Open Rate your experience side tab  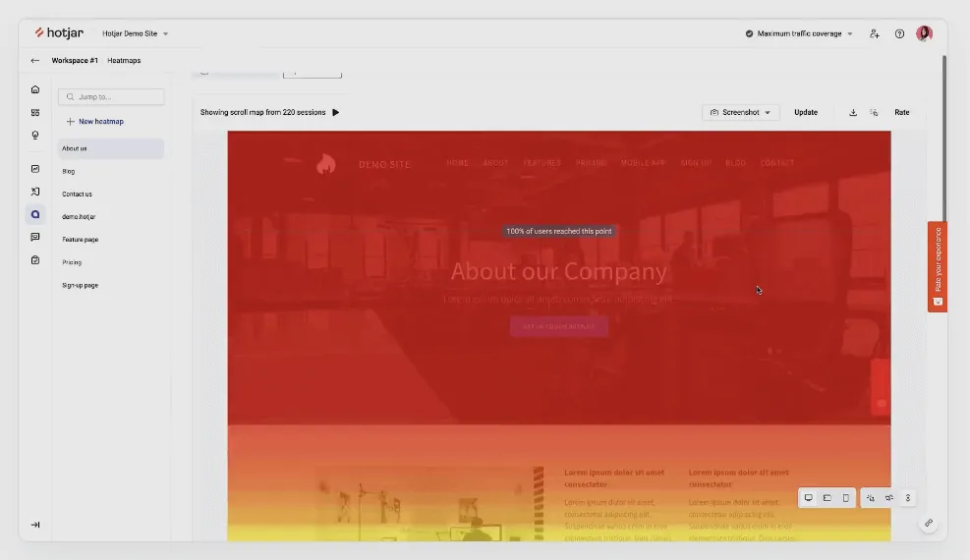click(x=938, y=267)
